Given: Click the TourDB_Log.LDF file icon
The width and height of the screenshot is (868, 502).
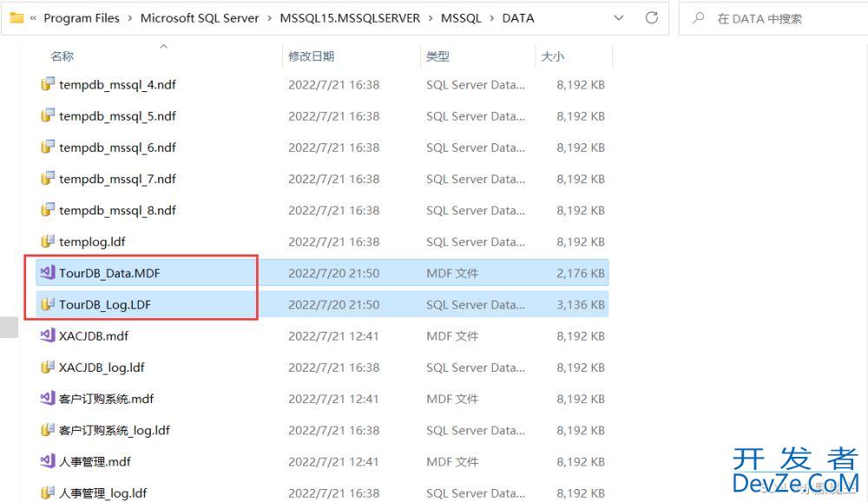Looking at the screenshot, I should [x=48, y=304].
